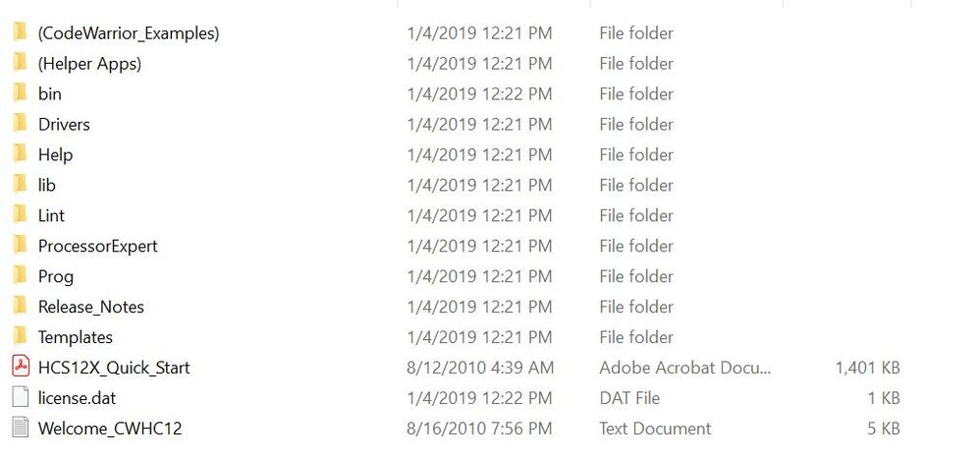Click the license.dat file icon

coord(21,398)
